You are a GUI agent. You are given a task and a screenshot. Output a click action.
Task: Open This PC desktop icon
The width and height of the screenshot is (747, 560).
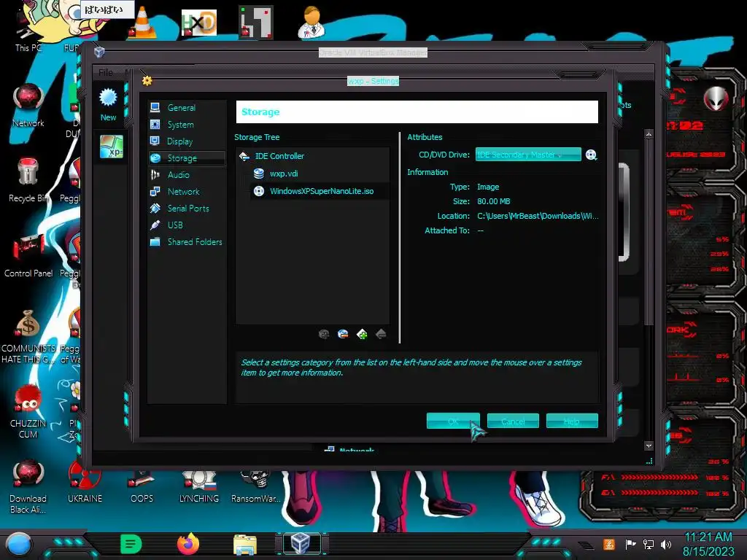(28, 31)
